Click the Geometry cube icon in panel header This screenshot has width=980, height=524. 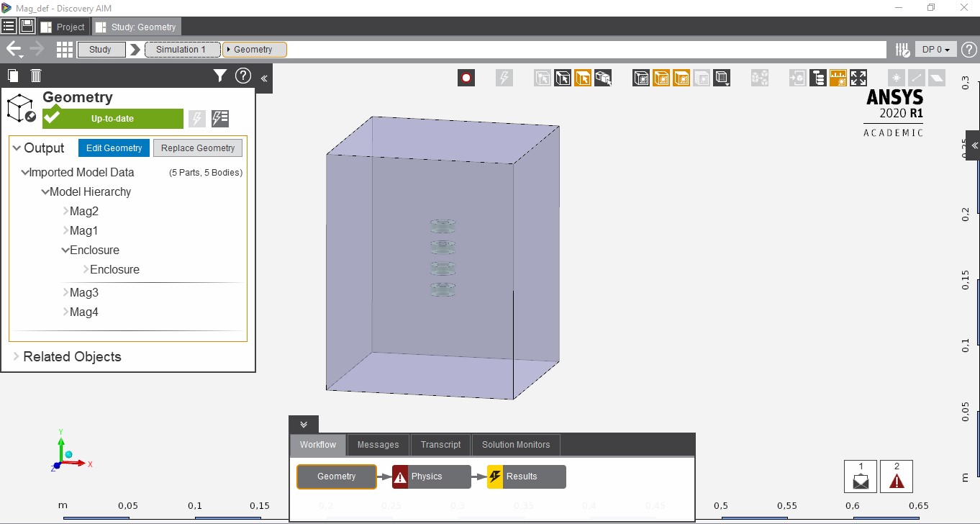(x=22, y=109)
